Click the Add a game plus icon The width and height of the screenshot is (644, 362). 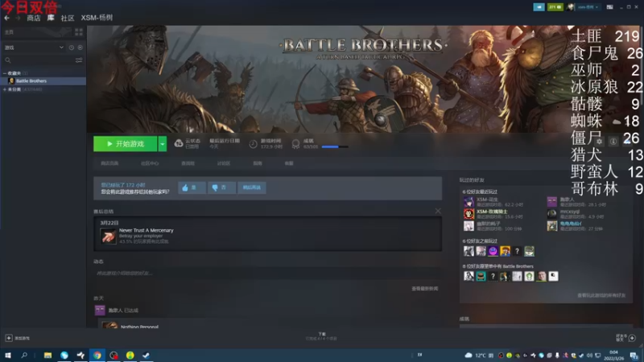point(9,338)
